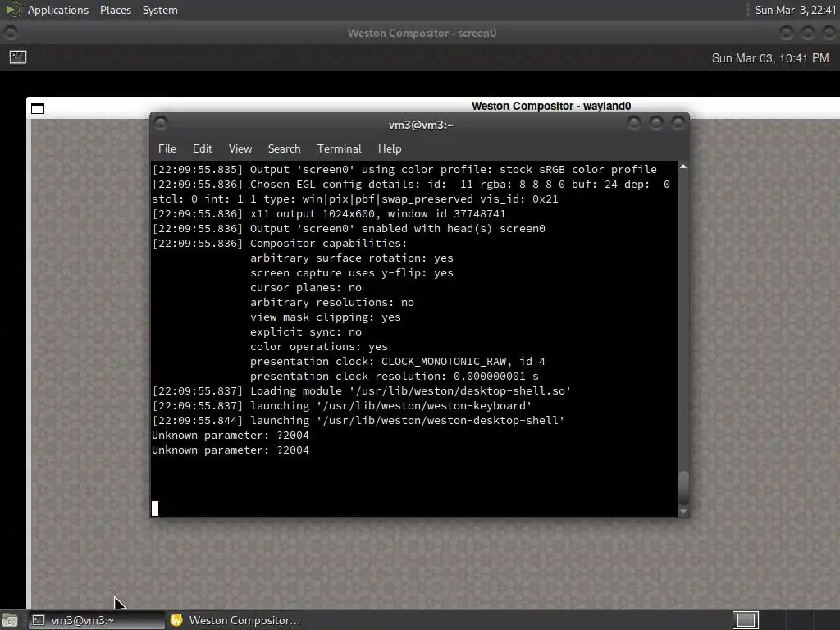The width and height of the screenshot is (840, 630).
Task: Click the workspace switcher box
Action: point(746,620)
